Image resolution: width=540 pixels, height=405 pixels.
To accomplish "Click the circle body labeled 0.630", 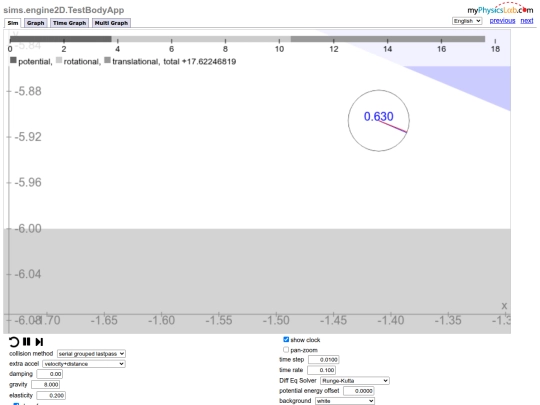I will pyautogui.click(x=378, y=121).
